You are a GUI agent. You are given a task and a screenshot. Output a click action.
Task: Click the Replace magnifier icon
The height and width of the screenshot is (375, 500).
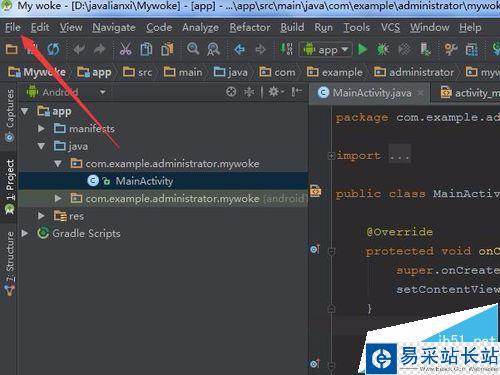click(x=213, y=49)
